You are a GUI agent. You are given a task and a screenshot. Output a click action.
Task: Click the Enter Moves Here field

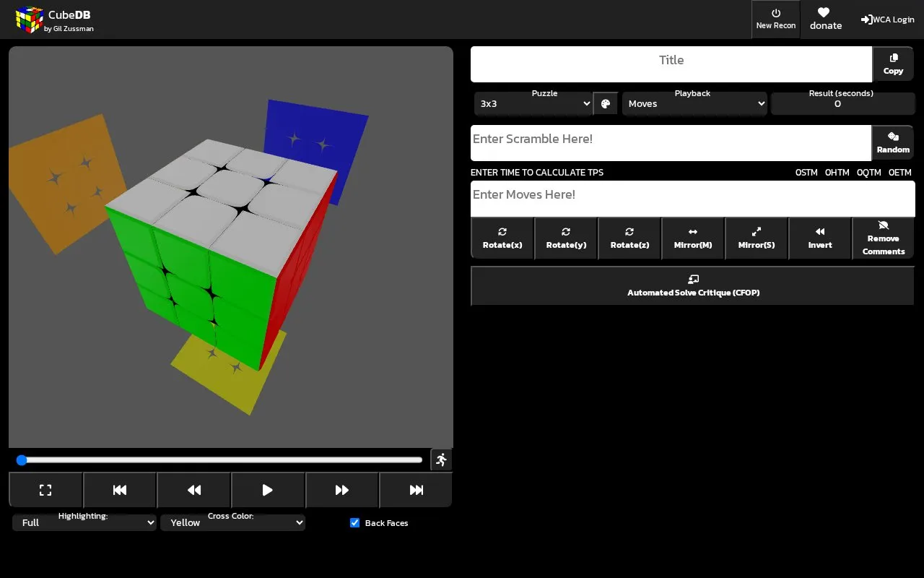[693, 199]
